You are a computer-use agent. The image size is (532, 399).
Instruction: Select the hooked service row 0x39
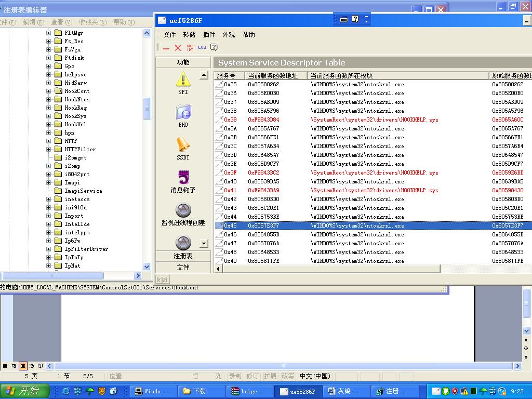tap(312, 119)
